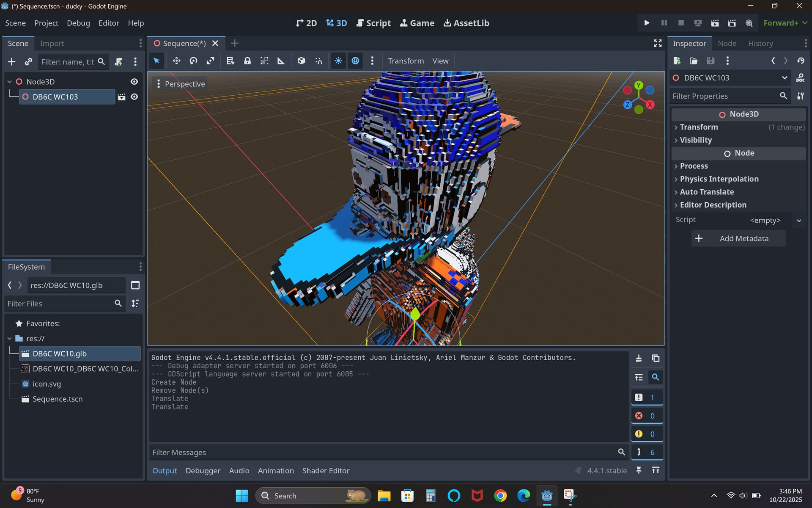
Task: Open the Perspective viewport menu
Action: pos(181,84)
